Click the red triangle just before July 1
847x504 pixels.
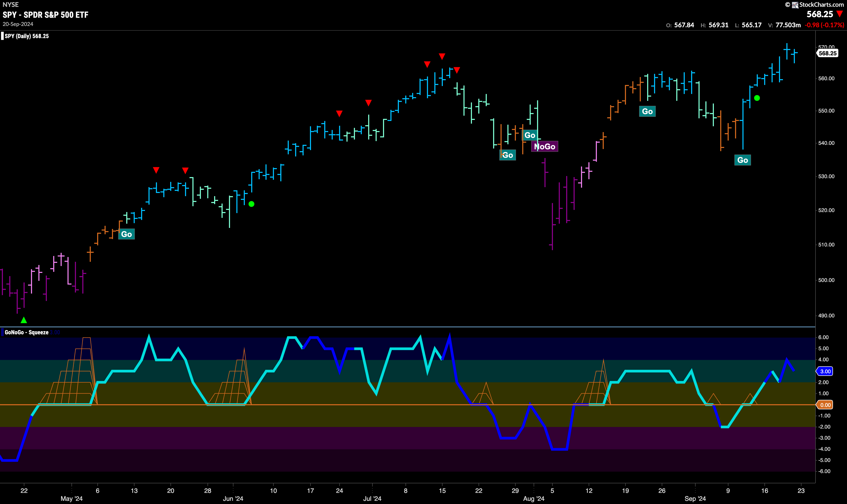tap(368, 102)
